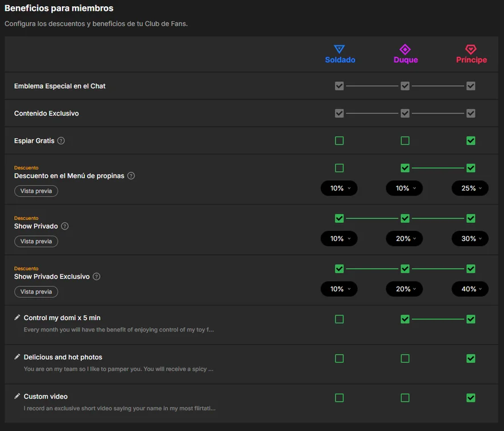Edit the Control my domi x 5 min benefit pencil
This screenshot has width=504, height=431.
point(17,317)
